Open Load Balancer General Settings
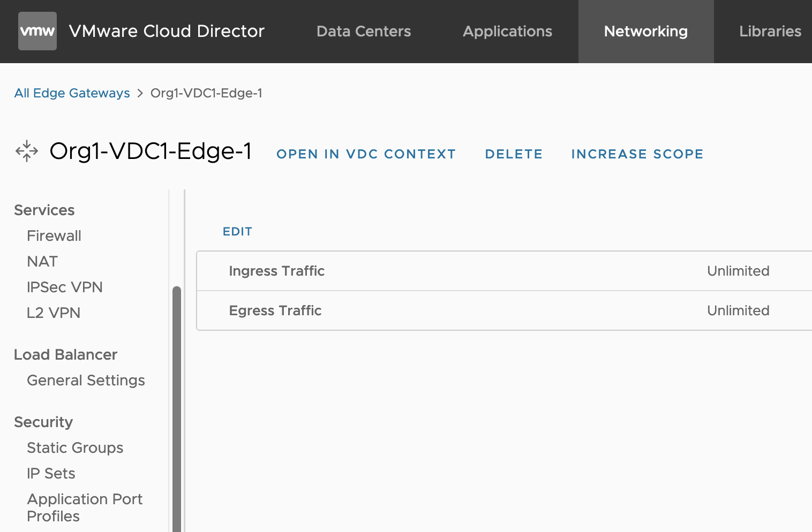The height and width of the screenshot is (532, 812). pyautogui.click(x=86, y=381)
